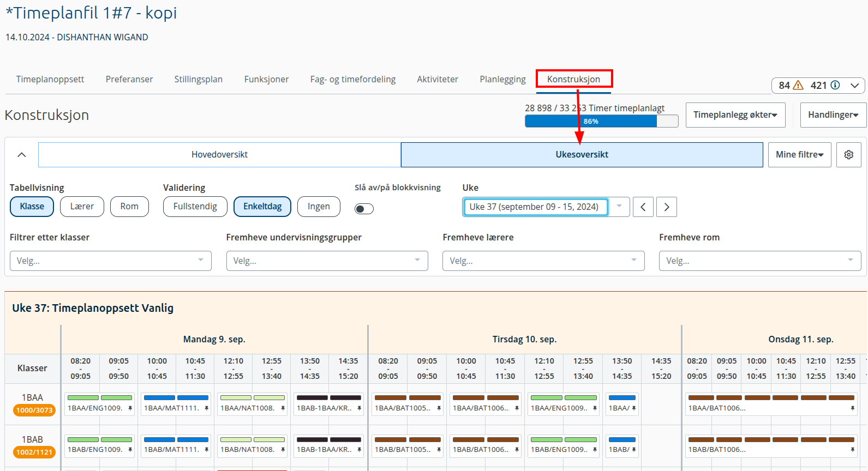Select Klasse table view
The image size is (868, 471).
(32, 207)
